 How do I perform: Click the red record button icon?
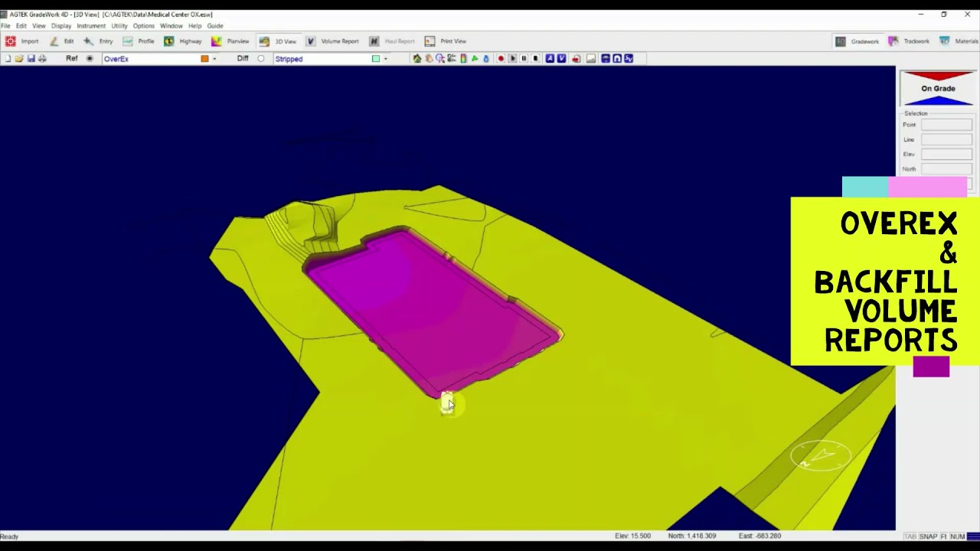pos(501,59)
